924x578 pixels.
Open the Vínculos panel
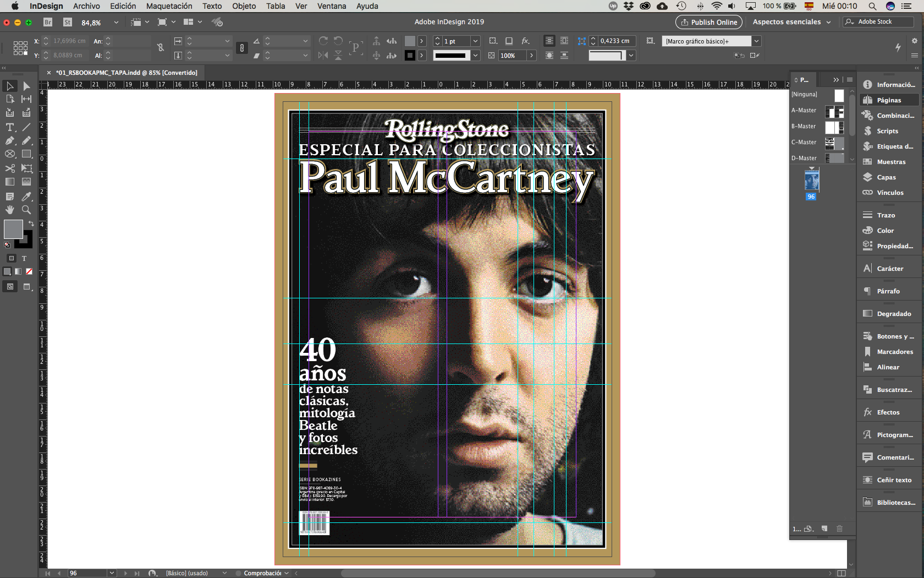[x=889, y=193]
